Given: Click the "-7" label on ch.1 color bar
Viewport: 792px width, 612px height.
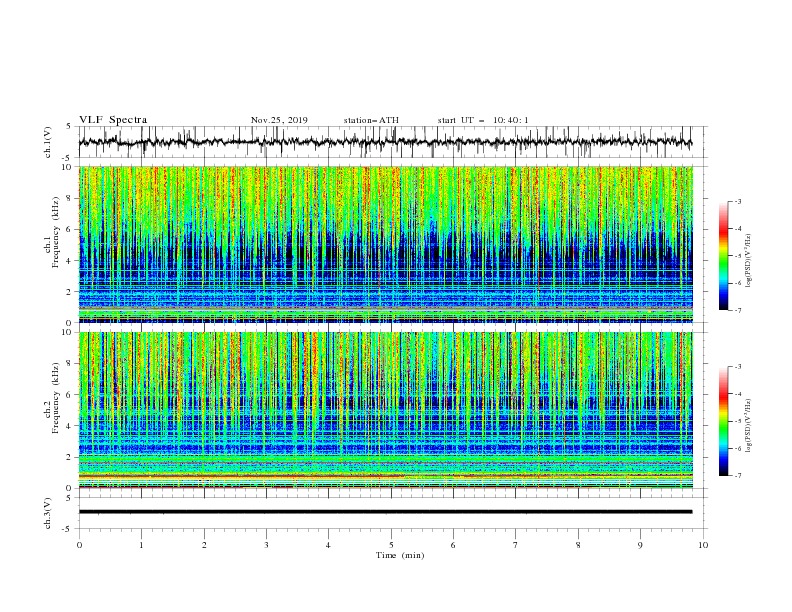Looking at the screenshot, I should coord(737,310).
